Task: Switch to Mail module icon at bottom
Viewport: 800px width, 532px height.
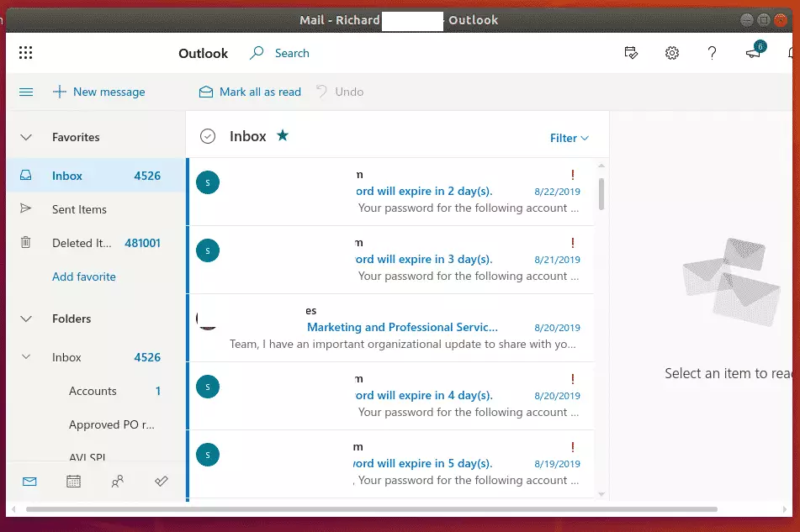Action: point(29,481)
